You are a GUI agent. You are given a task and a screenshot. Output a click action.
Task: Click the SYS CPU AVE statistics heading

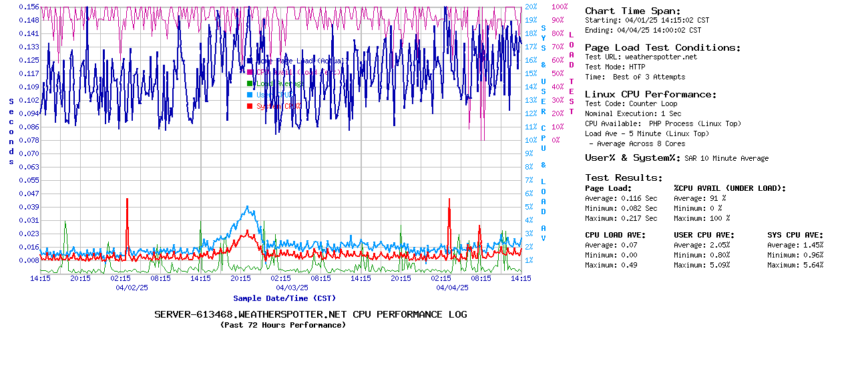click(x=795, y=235)
